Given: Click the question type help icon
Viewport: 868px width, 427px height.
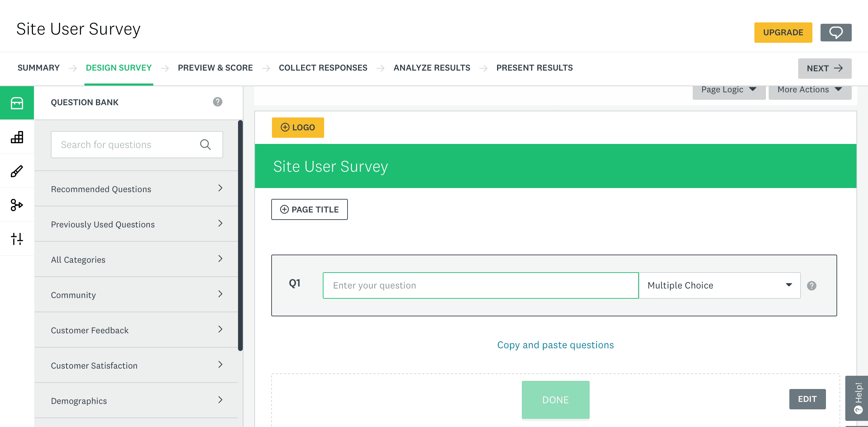Looking at the screenshot, I should [x=812, y=286].
